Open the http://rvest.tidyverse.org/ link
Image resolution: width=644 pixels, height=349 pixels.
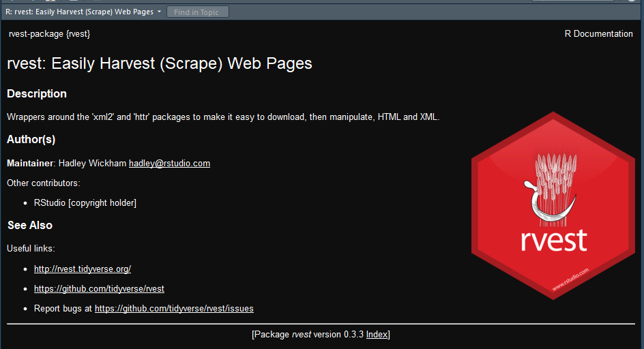click(x=83, y=269)
